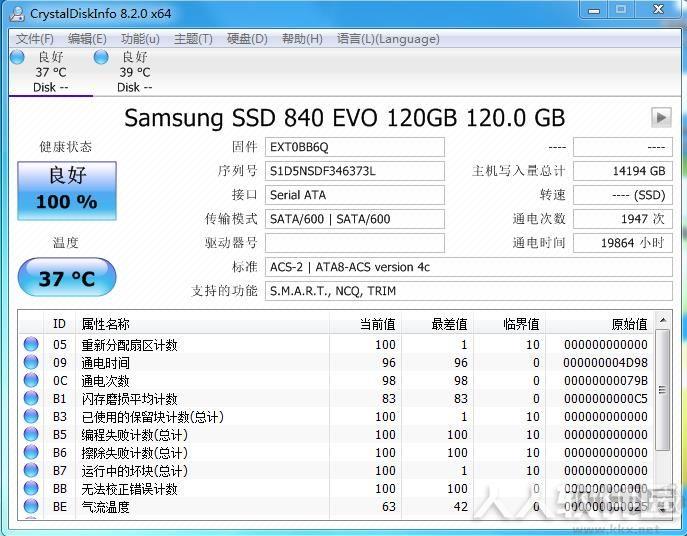Select the 通电时间 attribute row in the table
The width and height of the screenshot is (687, 536).
pyautogui.click(x=336, y=362)
